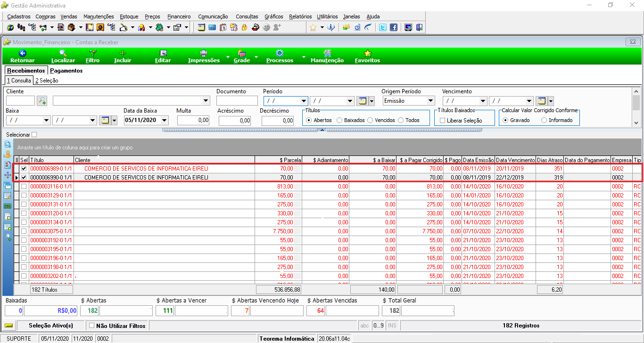Click the Cliente column header in grid
This screenshot has height=343, width=644.
click(x=164, y=160)
